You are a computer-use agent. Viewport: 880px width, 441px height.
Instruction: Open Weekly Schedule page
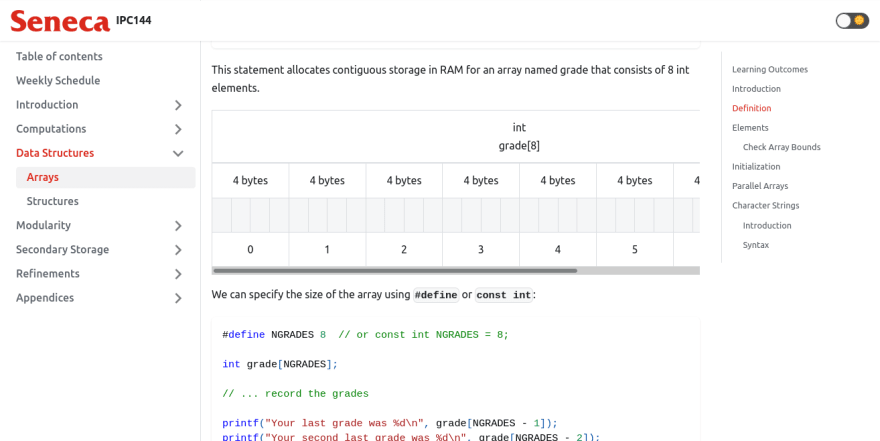(x=58, y=80)
